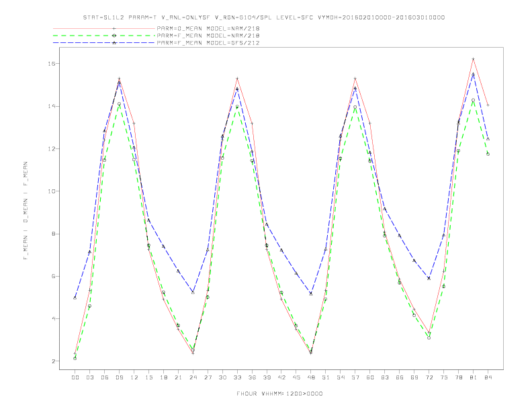
Task: Click x-axis tick label 09
Action: point(119,377)
